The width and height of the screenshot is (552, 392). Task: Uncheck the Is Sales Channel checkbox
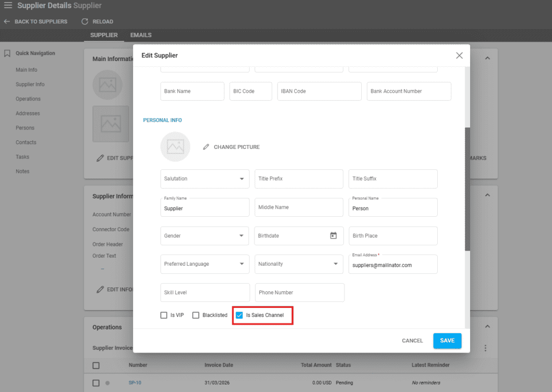pos(239,315)
